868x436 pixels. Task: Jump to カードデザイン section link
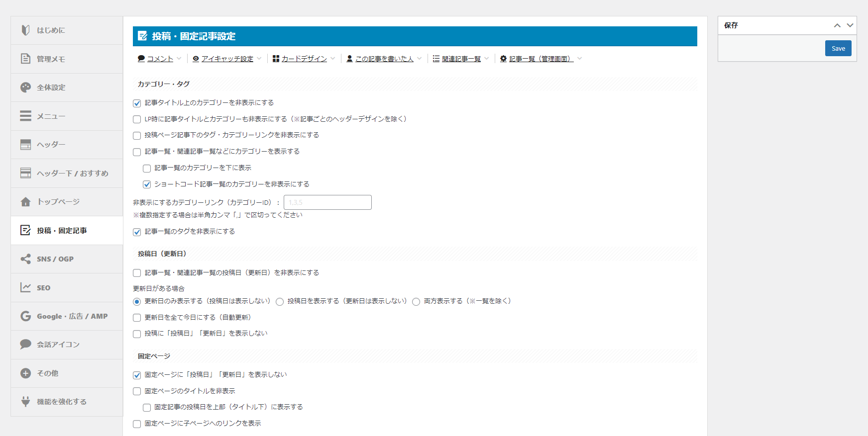[304, 59]
